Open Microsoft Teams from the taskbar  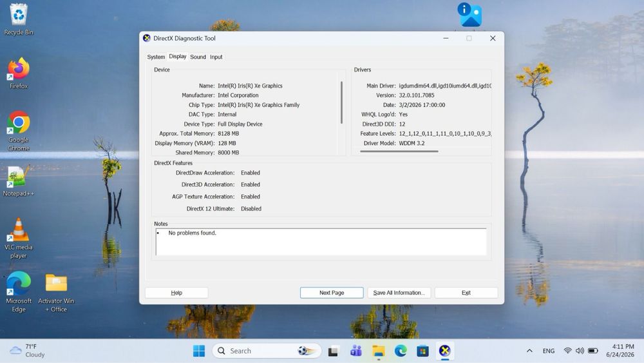point(355,351)
